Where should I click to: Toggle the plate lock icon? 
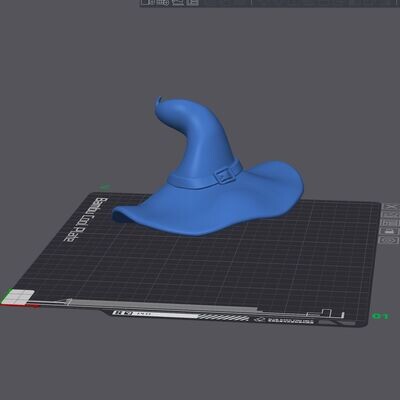coord(390,232)
